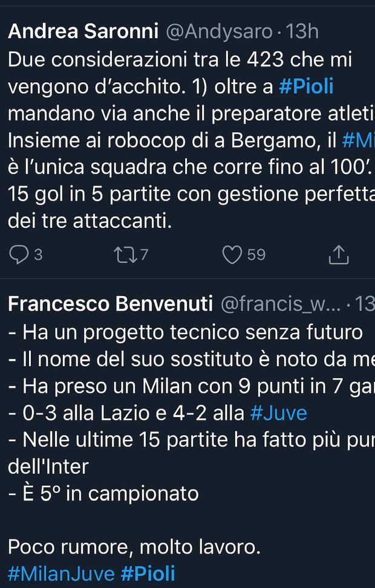Screen dimensions: 375x588
Task: Share Andrea Saronni's tweet
Action: (x=339, y=255)
